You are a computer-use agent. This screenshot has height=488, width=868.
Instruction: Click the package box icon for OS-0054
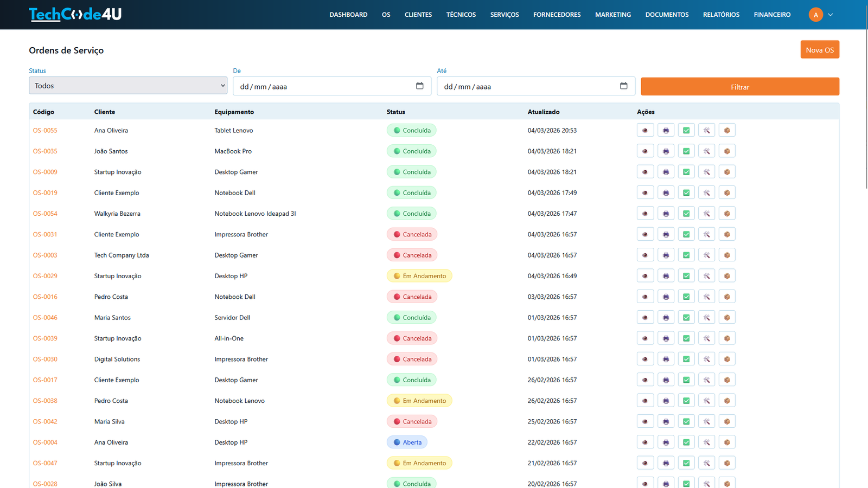tap(727, 213)
